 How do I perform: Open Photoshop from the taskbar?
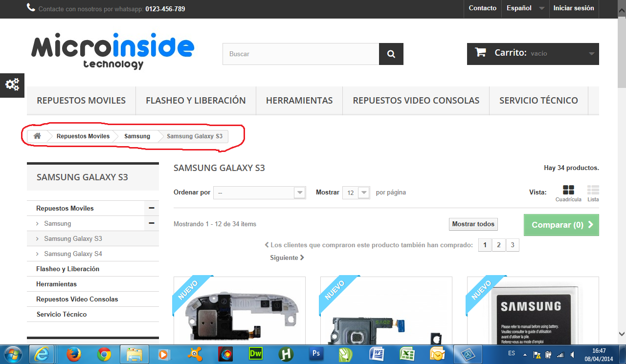click(x=316, y=354)
